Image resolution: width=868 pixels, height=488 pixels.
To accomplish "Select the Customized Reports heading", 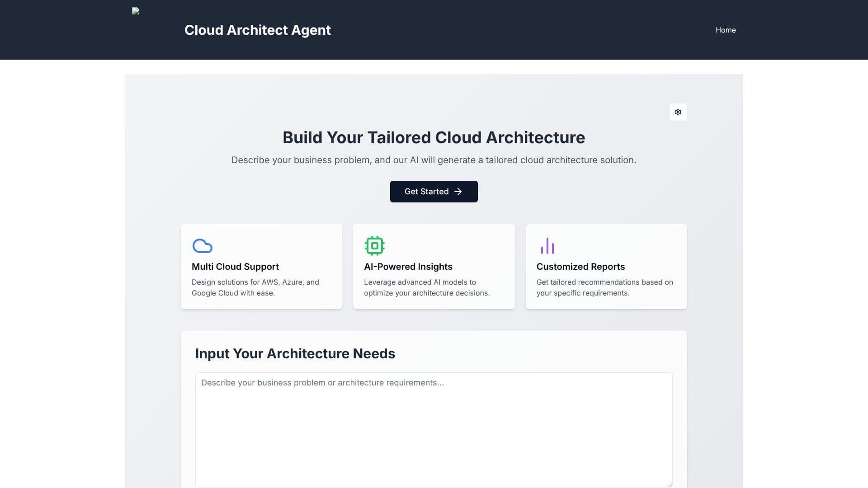I will coord(580,267).
